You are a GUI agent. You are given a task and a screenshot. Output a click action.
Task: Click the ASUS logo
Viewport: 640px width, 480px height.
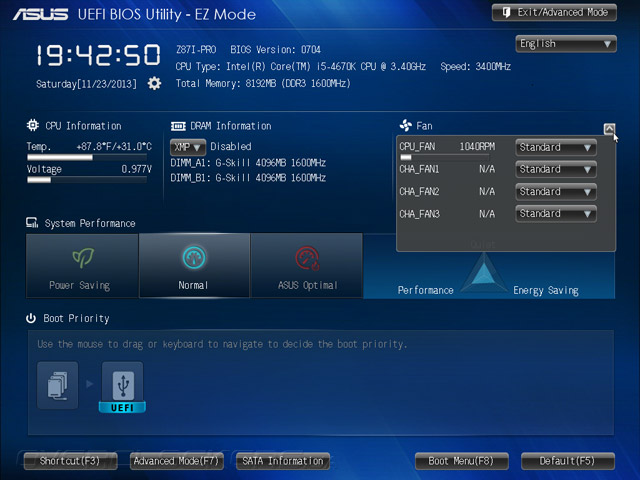coord(40,14)
